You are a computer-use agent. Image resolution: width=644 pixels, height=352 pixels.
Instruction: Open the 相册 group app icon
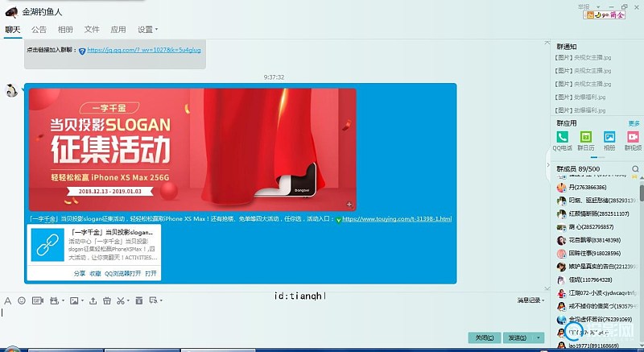pos(609,137)
